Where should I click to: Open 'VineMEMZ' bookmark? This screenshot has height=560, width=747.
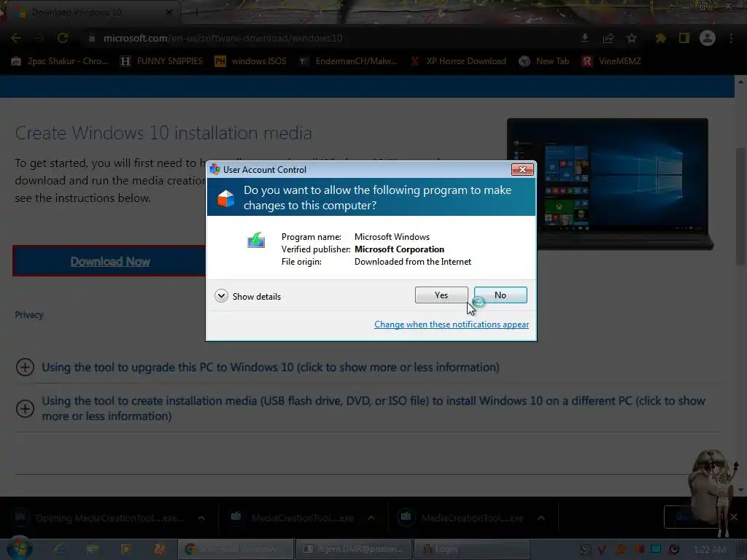click(611, 61)
